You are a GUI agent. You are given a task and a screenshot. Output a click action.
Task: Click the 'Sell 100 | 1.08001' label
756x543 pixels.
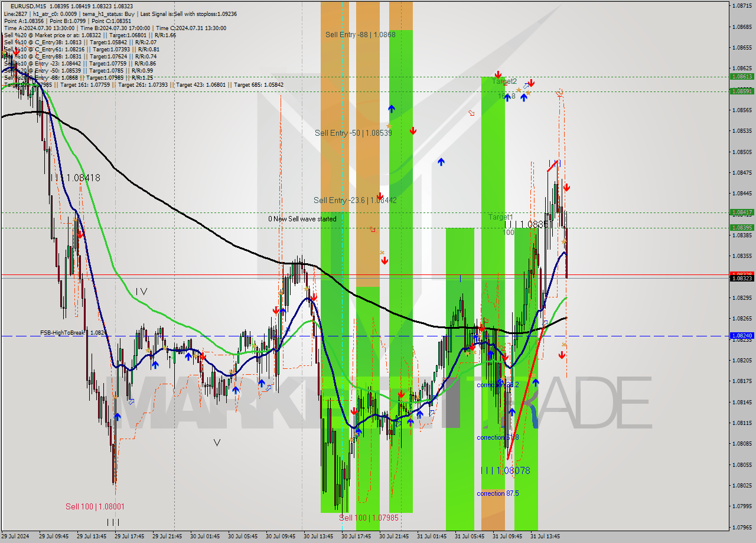click(95, 506)
